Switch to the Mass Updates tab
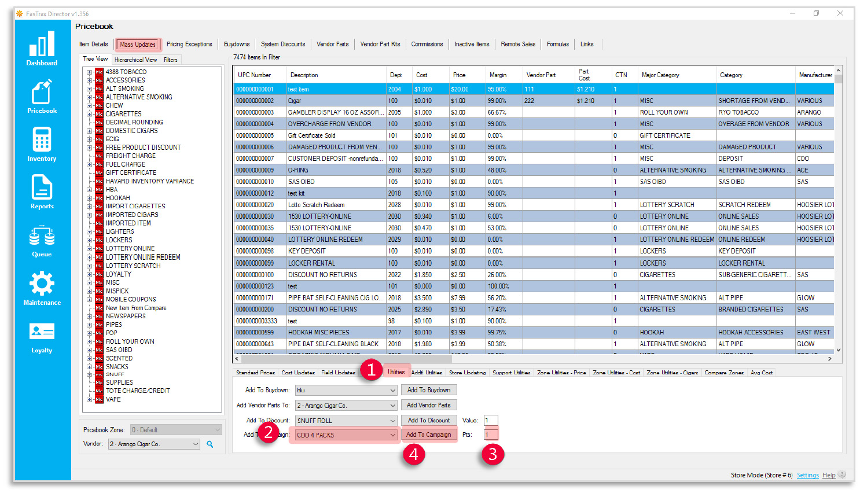Image resolution: width=860 pixels, height=504 pixels. click(138, 45)
